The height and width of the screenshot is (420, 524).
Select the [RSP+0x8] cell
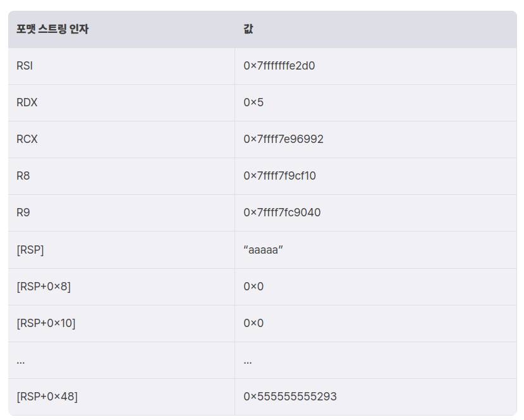point(44,287)
